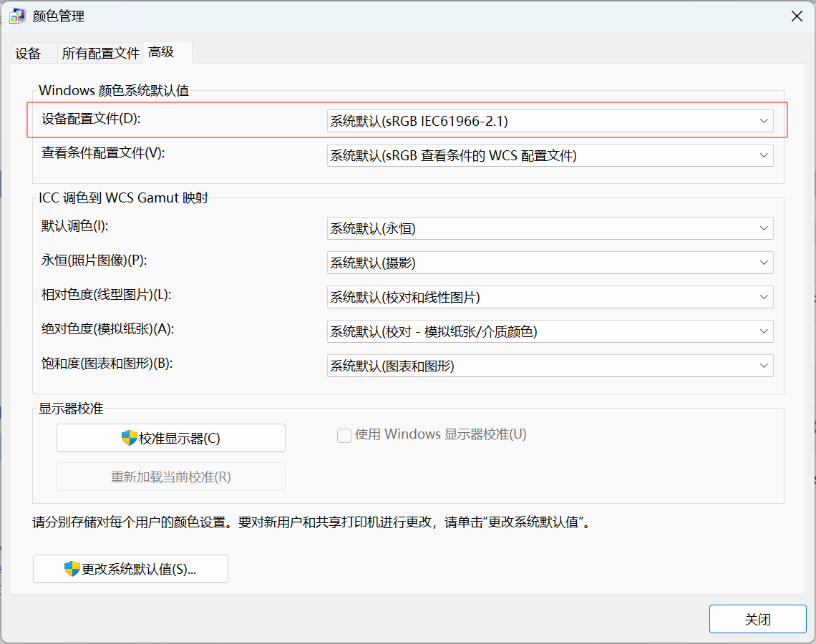This screenshot has height=644, width=816.
Task: Click the 永恒(照片图像)(P) label
Action: (94, 260)
